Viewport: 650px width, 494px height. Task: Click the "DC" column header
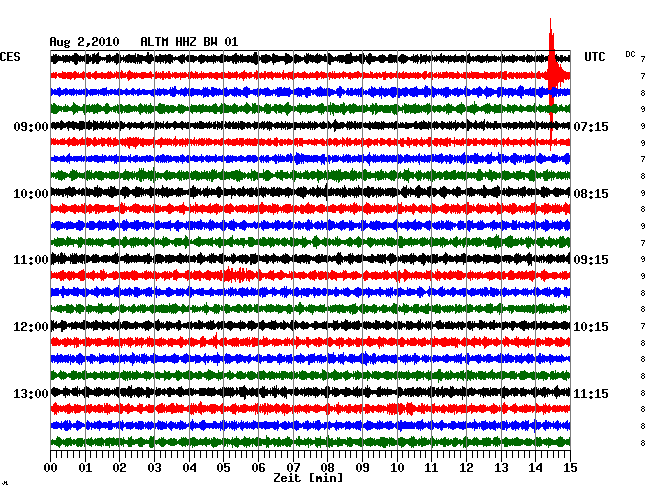(x=630, y=54)
